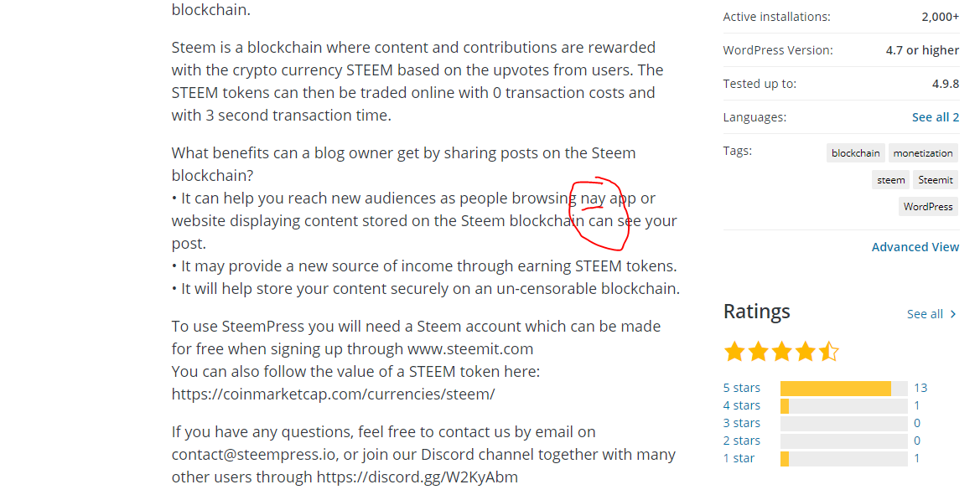980x500 pixels.
Task: Open the 2 stars reviews link
Action: pos(742,441)
